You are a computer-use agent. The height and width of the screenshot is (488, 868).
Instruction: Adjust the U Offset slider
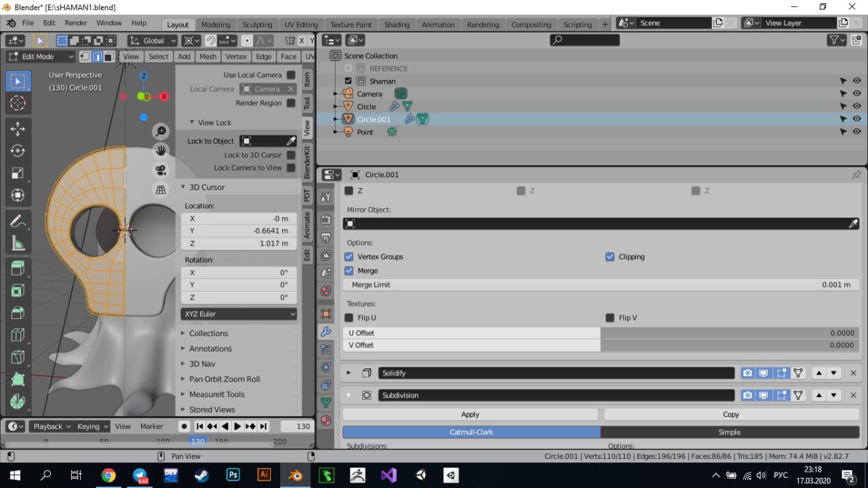pos(601,333)
